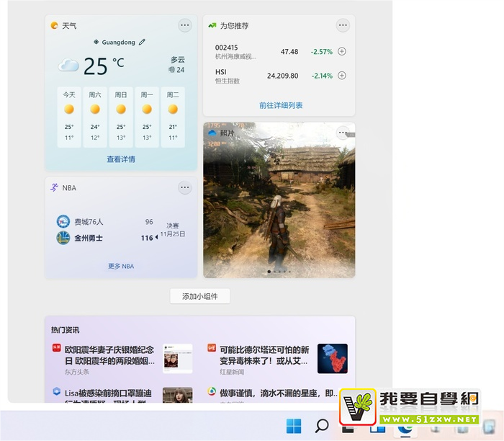Click the 决赛 11月25日 game date

click(173, 230)
